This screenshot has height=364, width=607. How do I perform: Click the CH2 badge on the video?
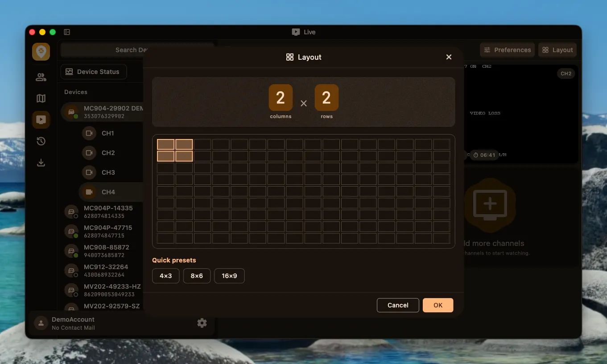566,74
